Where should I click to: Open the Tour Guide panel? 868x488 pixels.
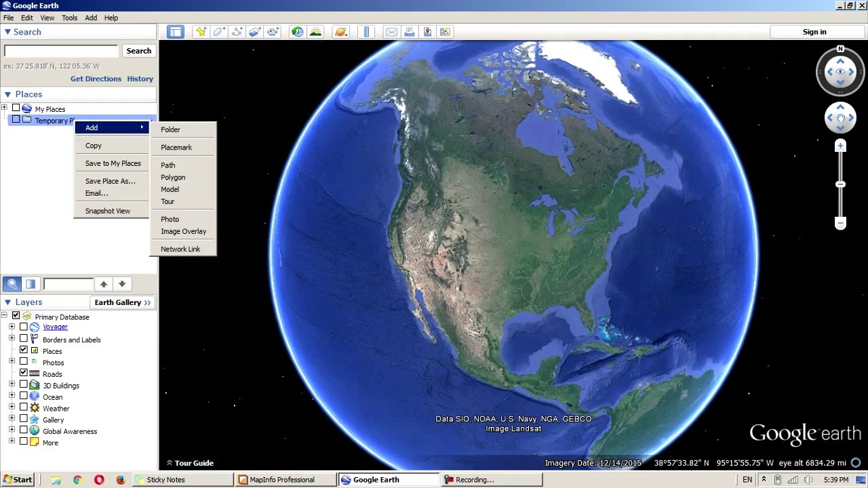point(190,463)
